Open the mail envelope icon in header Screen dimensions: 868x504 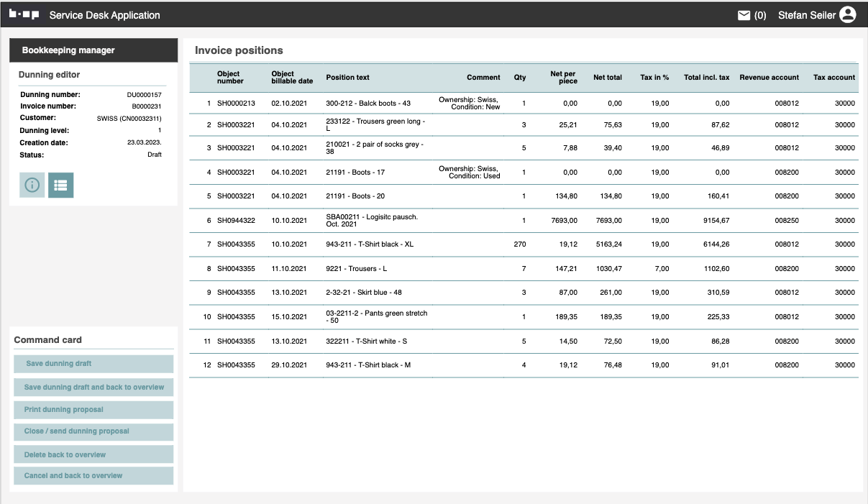[744, 15]
